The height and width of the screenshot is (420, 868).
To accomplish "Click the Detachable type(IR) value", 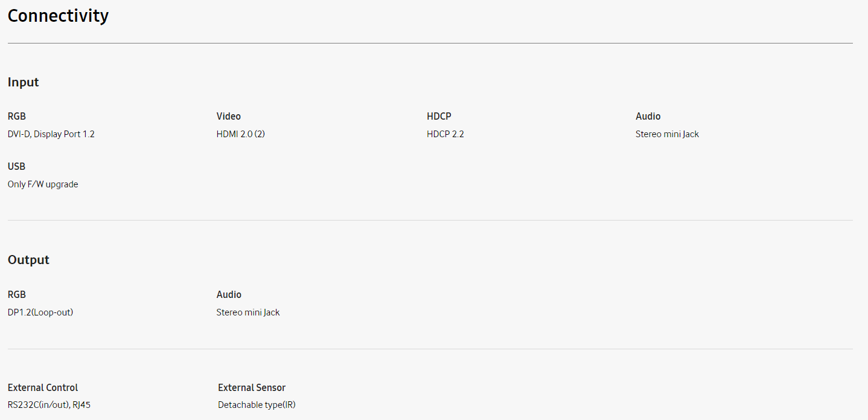I will pyautogui.click(x=257, y=405).
